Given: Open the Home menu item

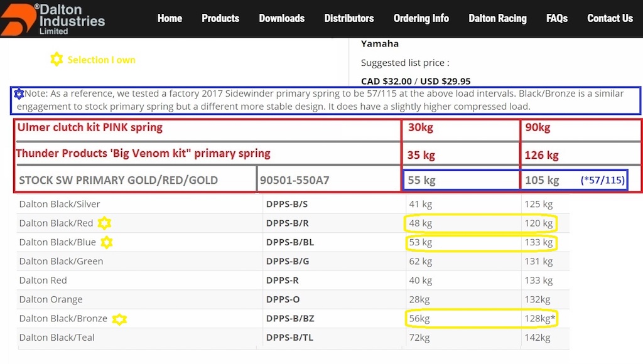Looking at the screenshot, I should (x=170, y=18).
